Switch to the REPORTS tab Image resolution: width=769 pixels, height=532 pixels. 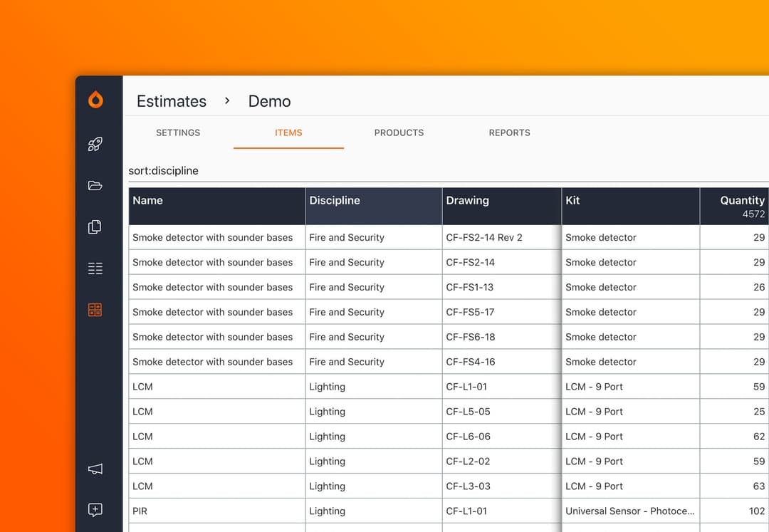(x=509, y=132)
